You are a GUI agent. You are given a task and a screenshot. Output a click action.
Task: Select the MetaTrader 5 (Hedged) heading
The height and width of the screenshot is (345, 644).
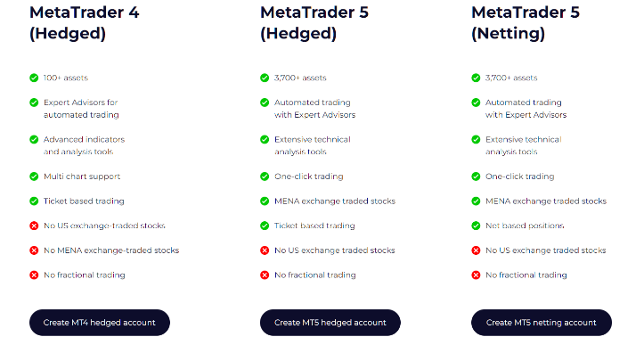pyautogui.click(x=314, y=22)
